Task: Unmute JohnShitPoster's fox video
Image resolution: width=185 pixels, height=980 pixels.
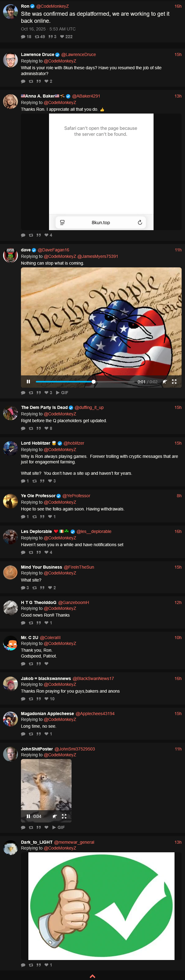Action: coord(55,816)
